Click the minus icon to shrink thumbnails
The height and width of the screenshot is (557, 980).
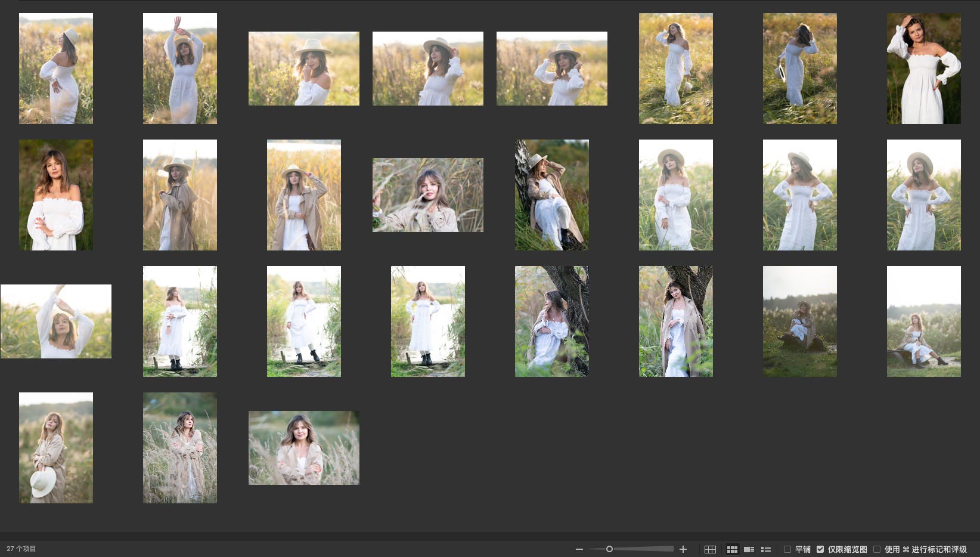tap(579, 549)
